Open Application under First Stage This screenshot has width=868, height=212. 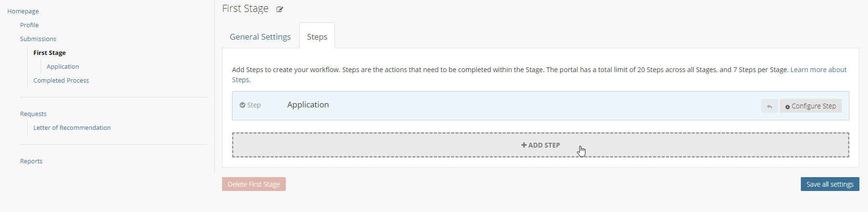click(x=63, y=66)
